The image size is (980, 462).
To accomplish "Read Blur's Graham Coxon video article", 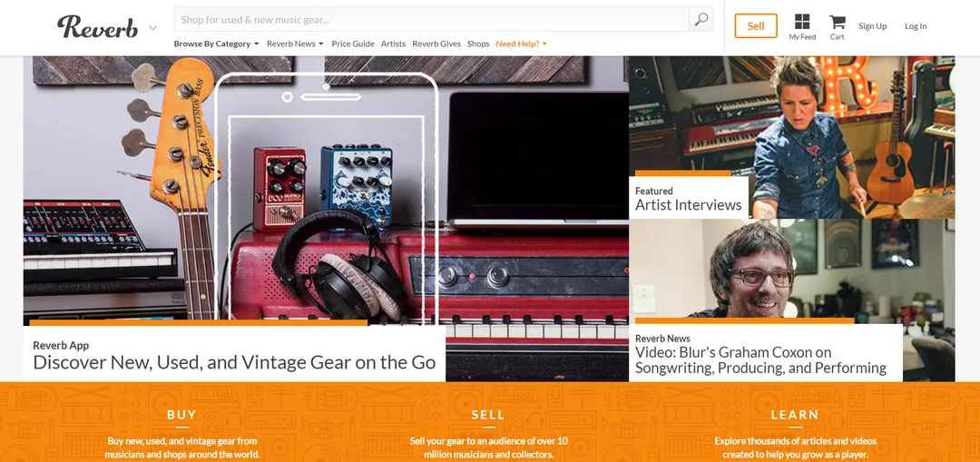I will (x=760, y=360).
